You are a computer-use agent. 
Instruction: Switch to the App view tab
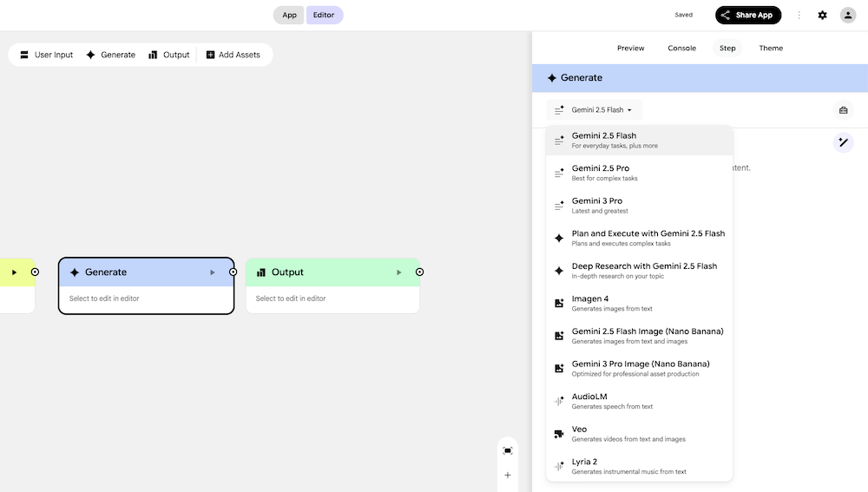tap(289, 15)
